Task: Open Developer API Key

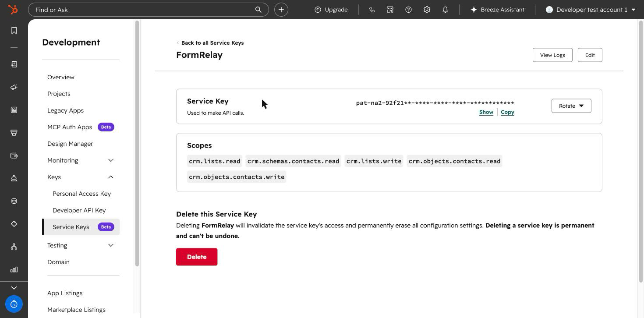Action: coord(79,210)
